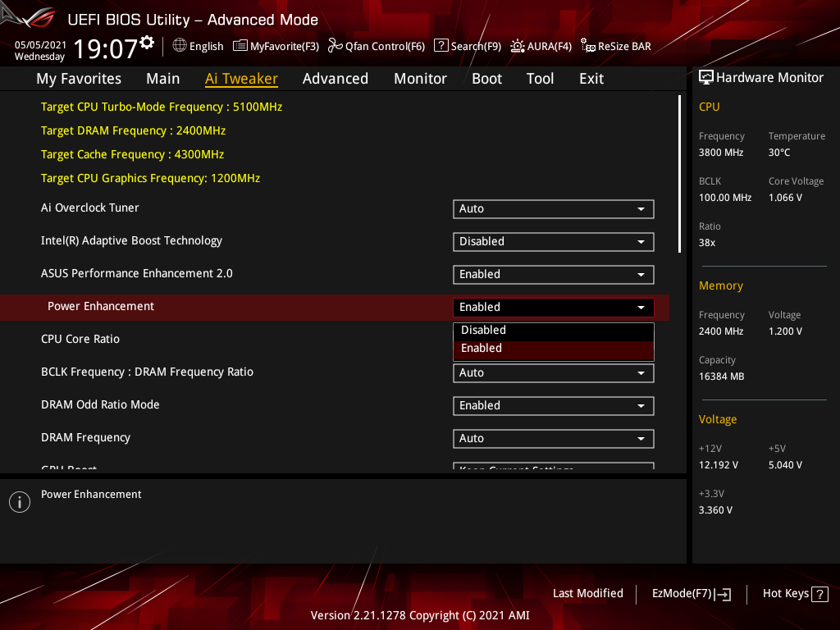The image size is (840, 630).
Task: Click the 05/05/2021 date
Action: (40, 45)
